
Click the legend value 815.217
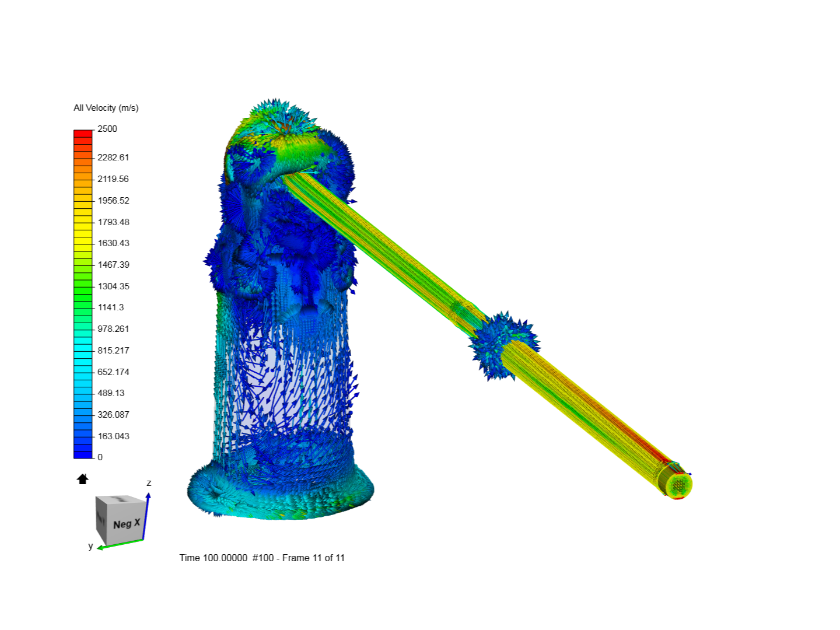(113, 351)
